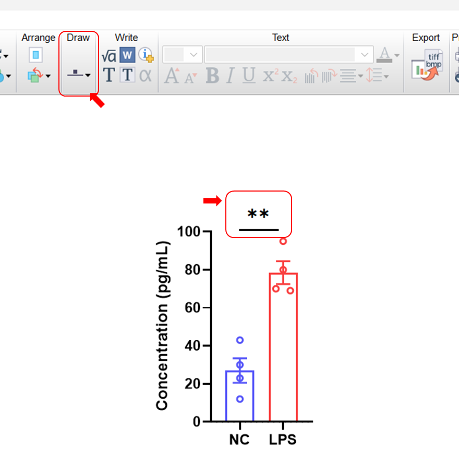Select the line-with-bracket drawing tool

tap(75, 73)
